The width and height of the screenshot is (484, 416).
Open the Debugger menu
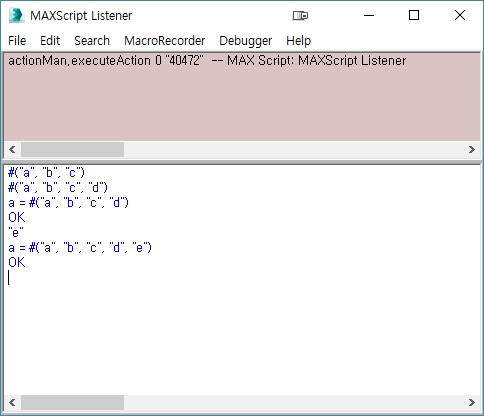tap(246, 41)
